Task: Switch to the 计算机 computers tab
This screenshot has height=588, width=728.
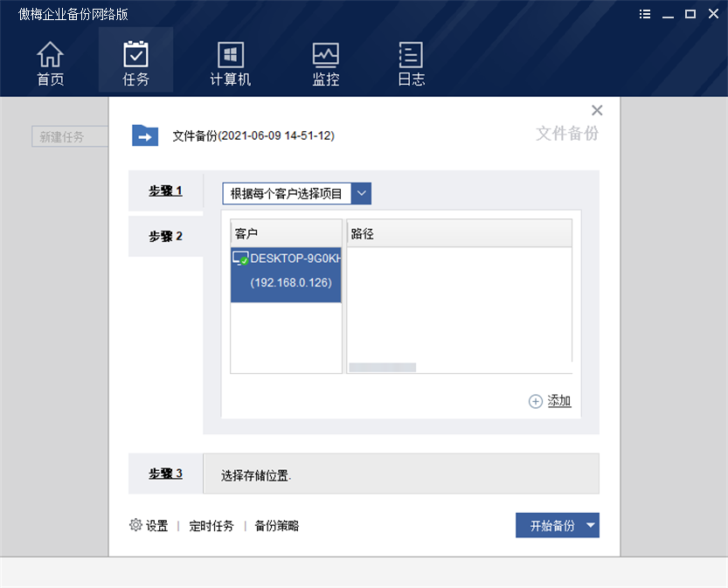Action: [231, 63]
